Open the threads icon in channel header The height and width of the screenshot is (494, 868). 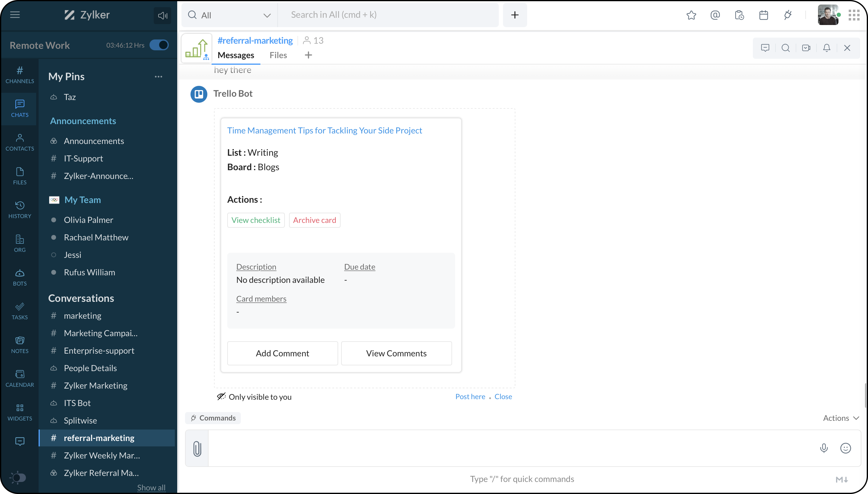tap(765, 48)
